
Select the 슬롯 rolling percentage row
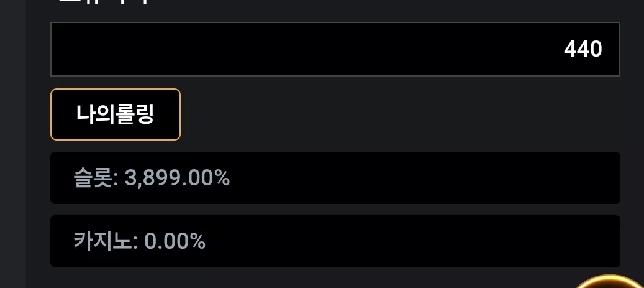coord(335,178)
